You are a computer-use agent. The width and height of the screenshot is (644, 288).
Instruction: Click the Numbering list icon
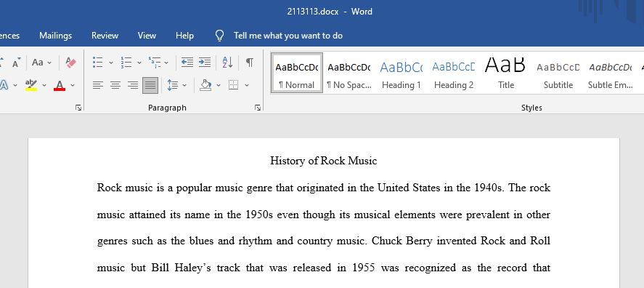tap(126, 63)
